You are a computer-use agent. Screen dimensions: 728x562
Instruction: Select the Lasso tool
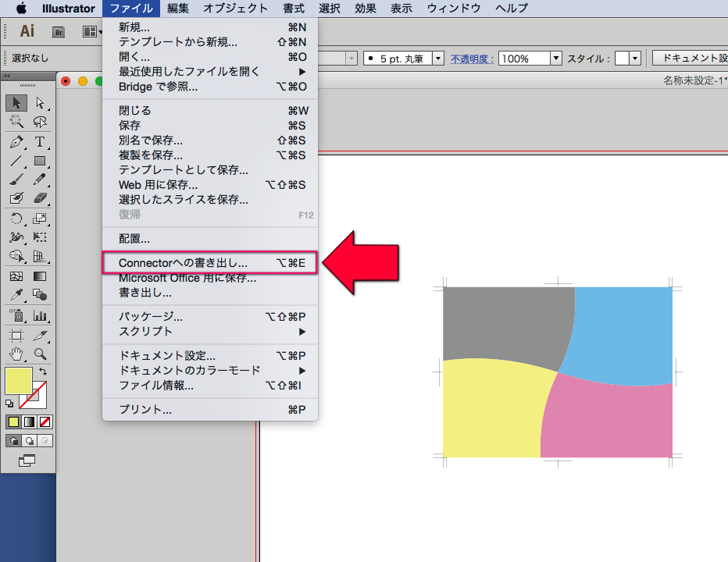coord(40,122)
